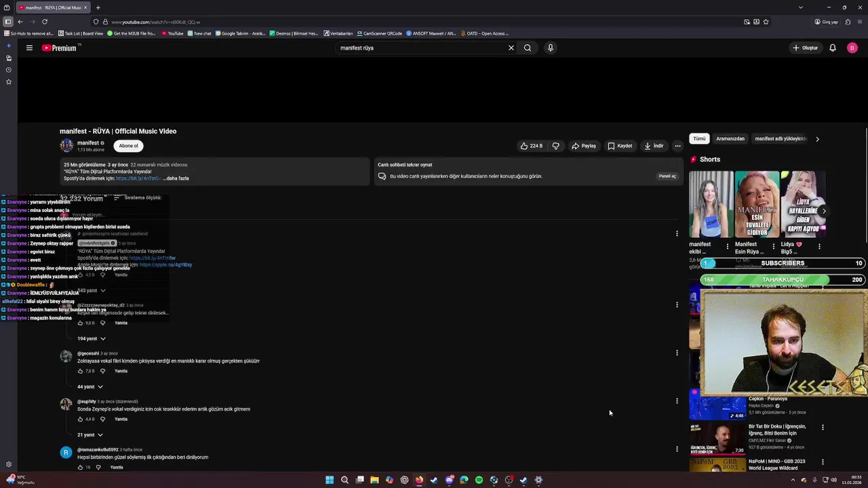Image resolution: width=868 pixels, height=488 pixels.
Task: Like the @gecesahi comment
Action: (x=80, y=371)
